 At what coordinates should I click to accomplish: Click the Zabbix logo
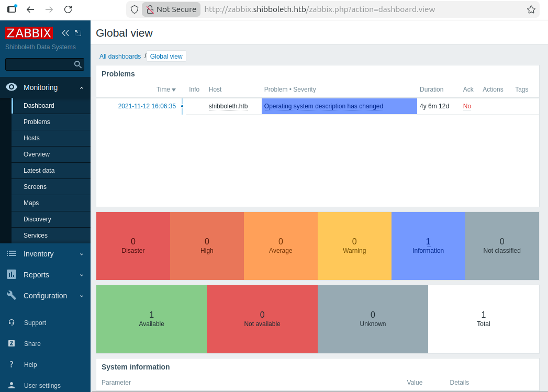29,33
